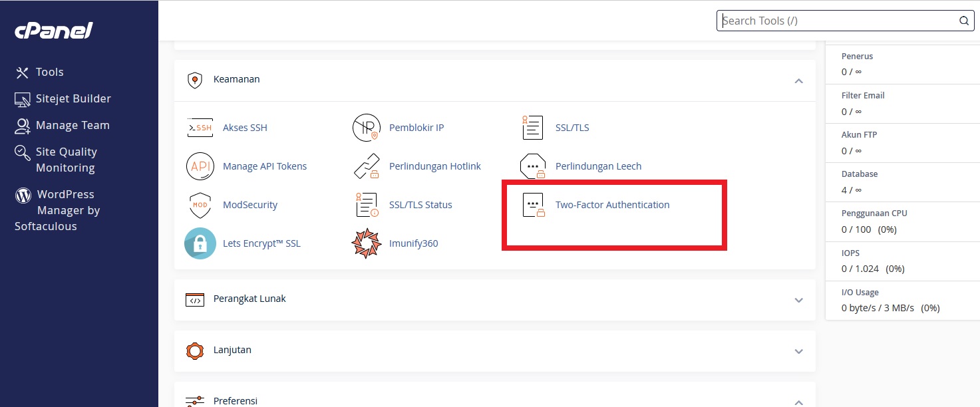
Task: Open Manage API Tokens link
Action: point(265,166)
